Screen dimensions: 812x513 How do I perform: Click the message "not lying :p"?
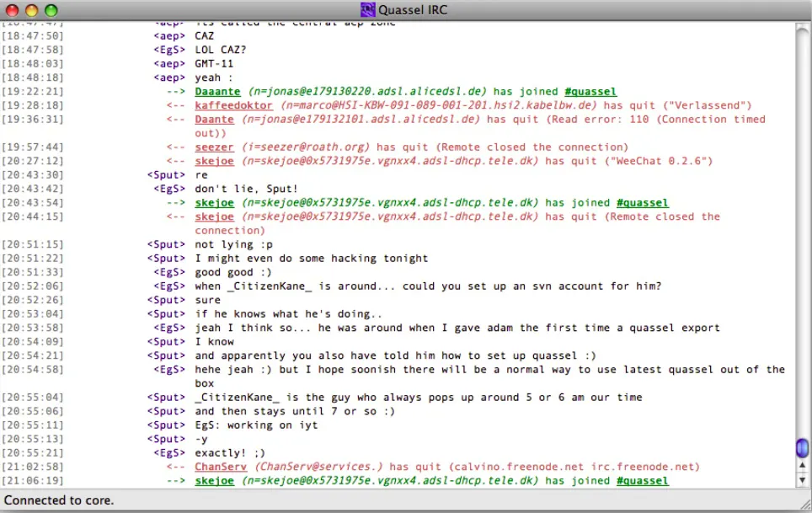pyautogui.click(x=233, y=244)
